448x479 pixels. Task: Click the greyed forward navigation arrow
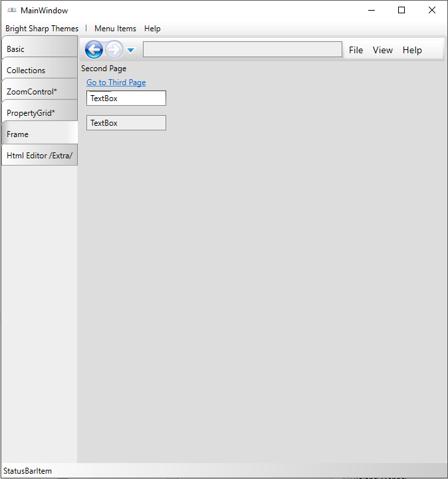coord(114,50)
